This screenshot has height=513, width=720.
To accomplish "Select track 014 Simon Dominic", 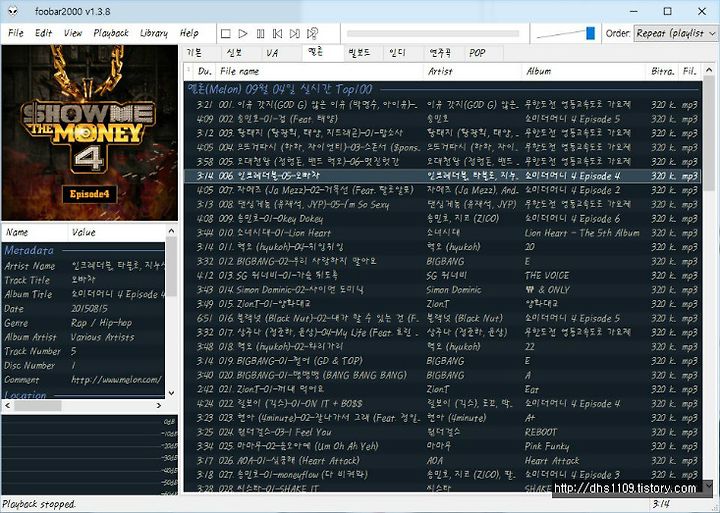I will pyautogui.click(x=443, y=290).
